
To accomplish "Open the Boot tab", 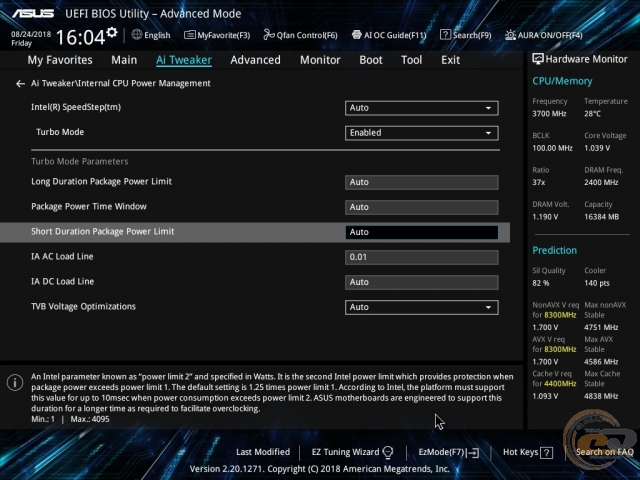I will (x=371, y=60).
